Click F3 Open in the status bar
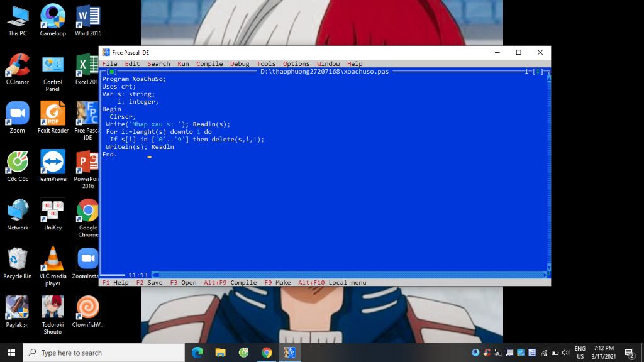 183,282
